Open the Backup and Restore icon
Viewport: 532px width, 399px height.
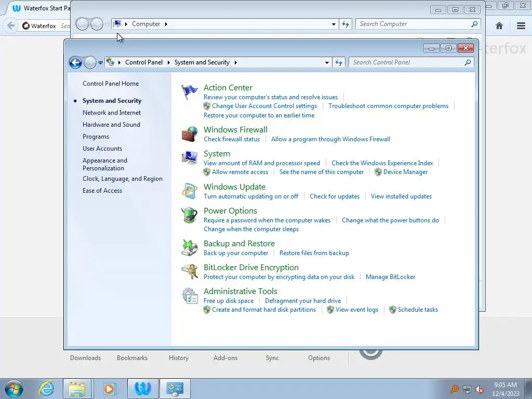click(189, 247)
